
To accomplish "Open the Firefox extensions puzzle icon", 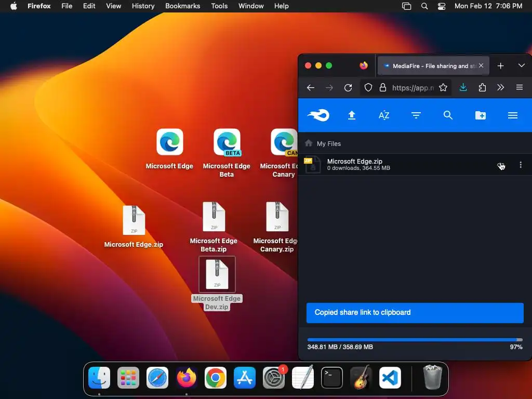I will (x=482, y=87).
